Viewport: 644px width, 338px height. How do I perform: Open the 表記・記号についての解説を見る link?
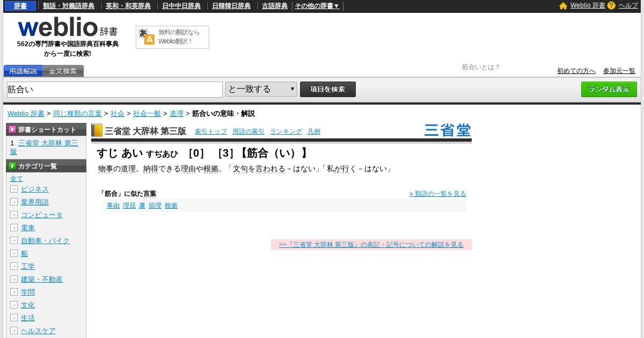371,245
